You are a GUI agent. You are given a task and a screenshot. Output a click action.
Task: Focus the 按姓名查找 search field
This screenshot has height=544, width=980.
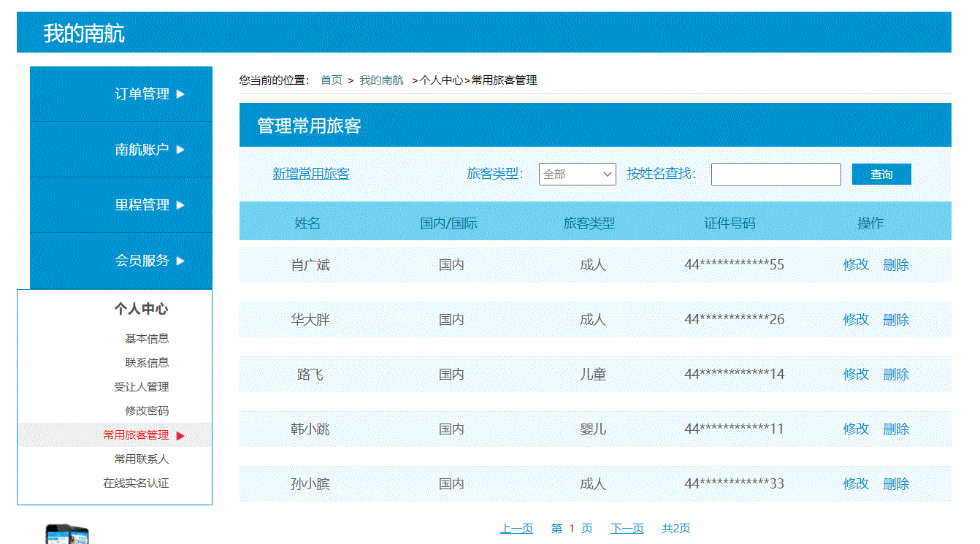[x=776, y=174]
